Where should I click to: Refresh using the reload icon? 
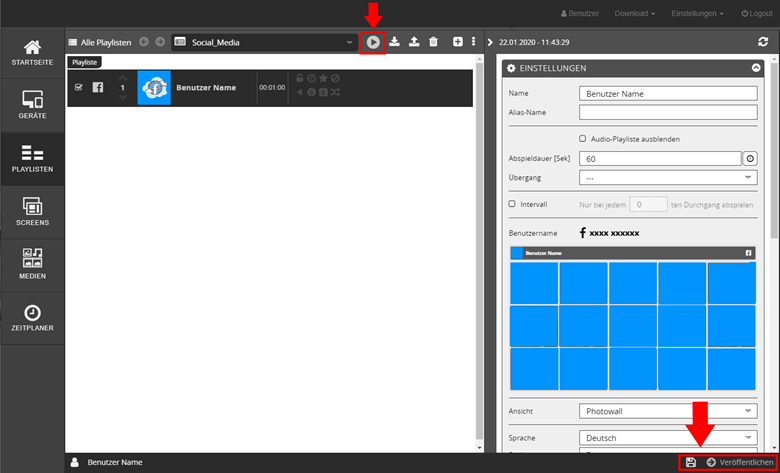[x=764, y=42]
